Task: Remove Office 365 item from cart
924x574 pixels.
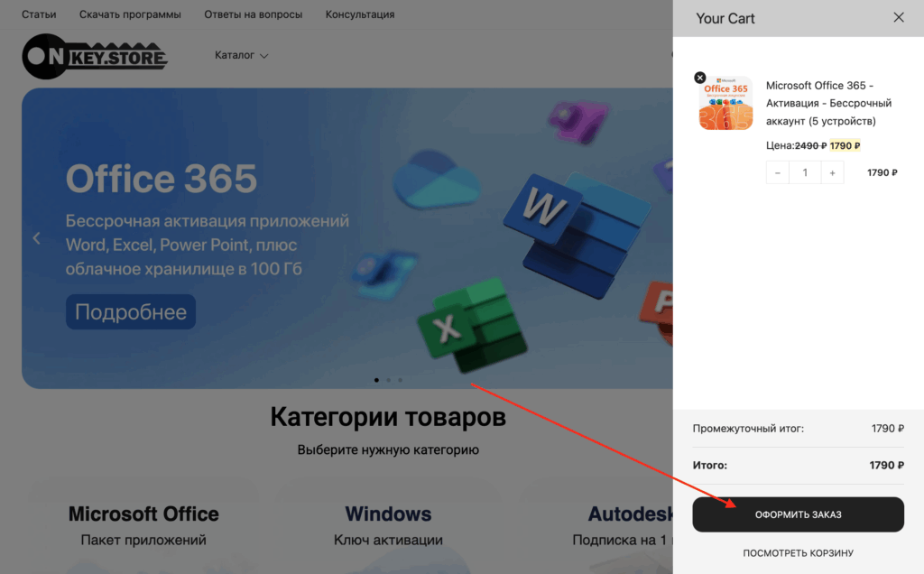Action: [x=700, y=78]
